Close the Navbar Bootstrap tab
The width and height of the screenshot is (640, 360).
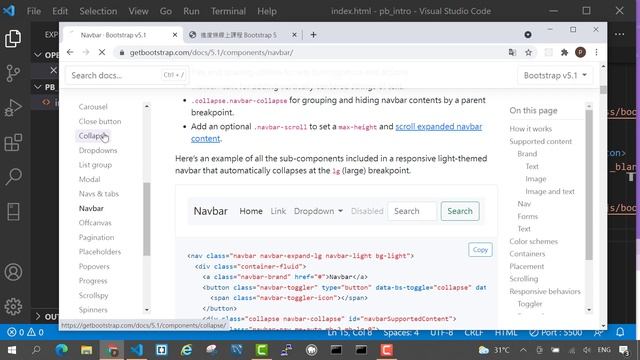click(175, 35)
